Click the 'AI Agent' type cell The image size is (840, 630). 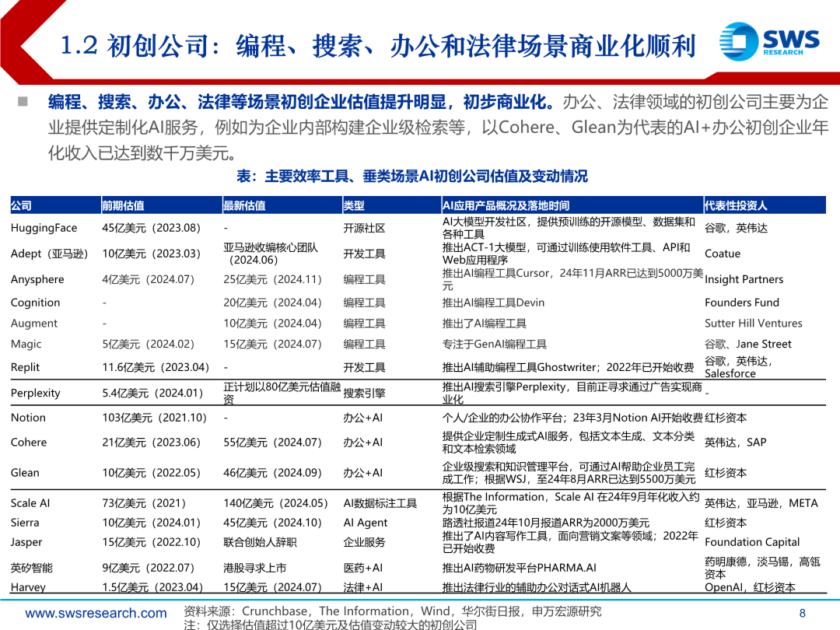coord(366,523)
